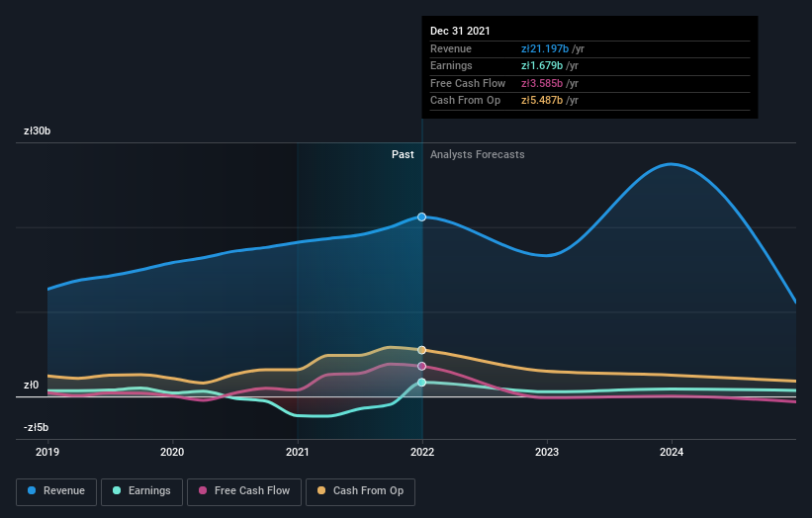Select the Free Cash Flow data point at 2022
This screenshot has width=812, height=518.
point(421,367)
